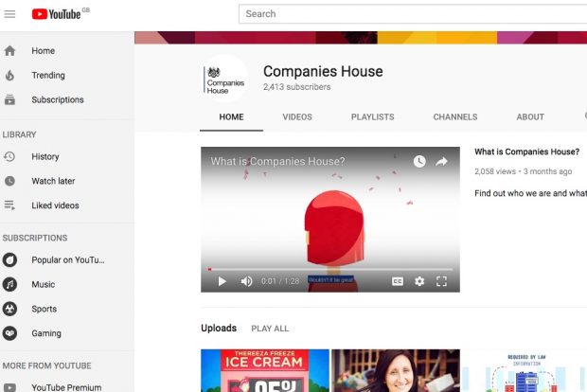
Task: Click the Trending flame icon
Action: (x=9, y=75)
